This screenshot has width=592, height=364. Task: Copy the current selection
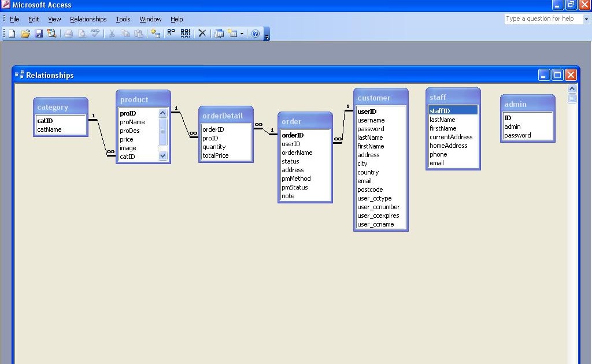(125, 33)
